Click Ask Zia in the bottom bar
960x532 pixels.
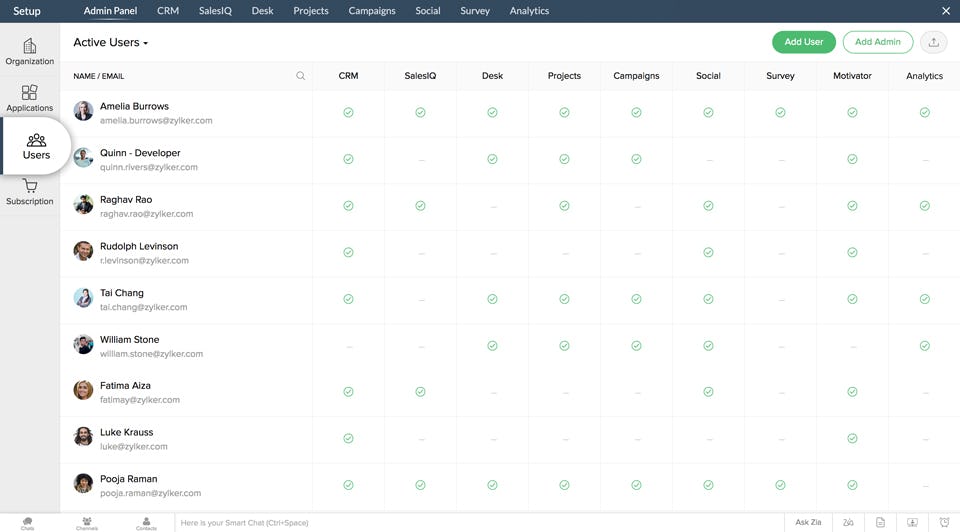[808, 522]
